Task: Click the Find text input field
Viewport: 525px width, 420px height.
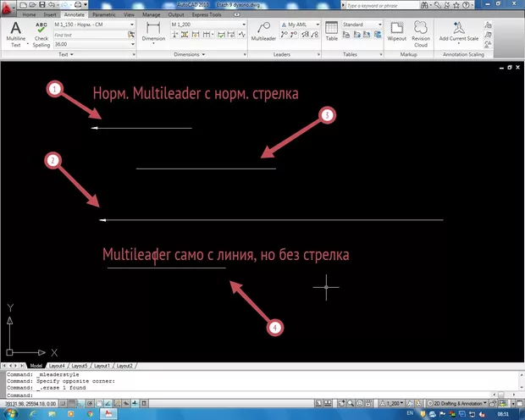Action: 91,35
